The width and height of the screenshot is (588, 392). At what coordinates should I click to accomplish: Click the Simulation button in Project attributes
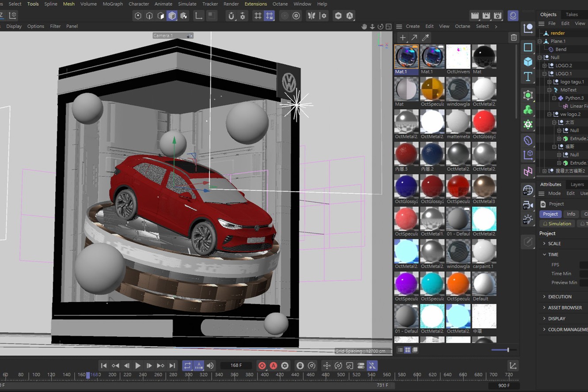click(x=557, y=224)
